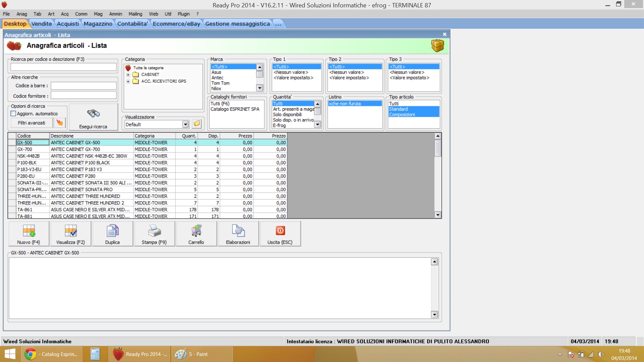Image resolution: width=644 pixels, height=362 pixels.
Task: Click the Codice fornitore input field
Action: click(x=84, y=96)
